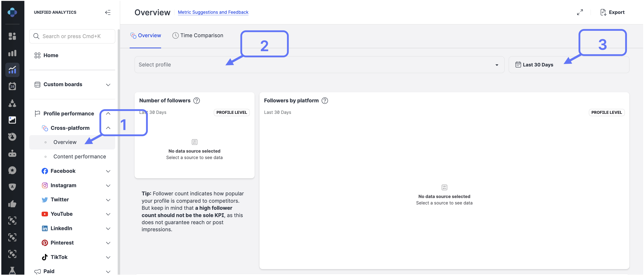Click the shield icon in left rail
The width and height of the screenshot is (644, 276).
[x=12, y=187]
